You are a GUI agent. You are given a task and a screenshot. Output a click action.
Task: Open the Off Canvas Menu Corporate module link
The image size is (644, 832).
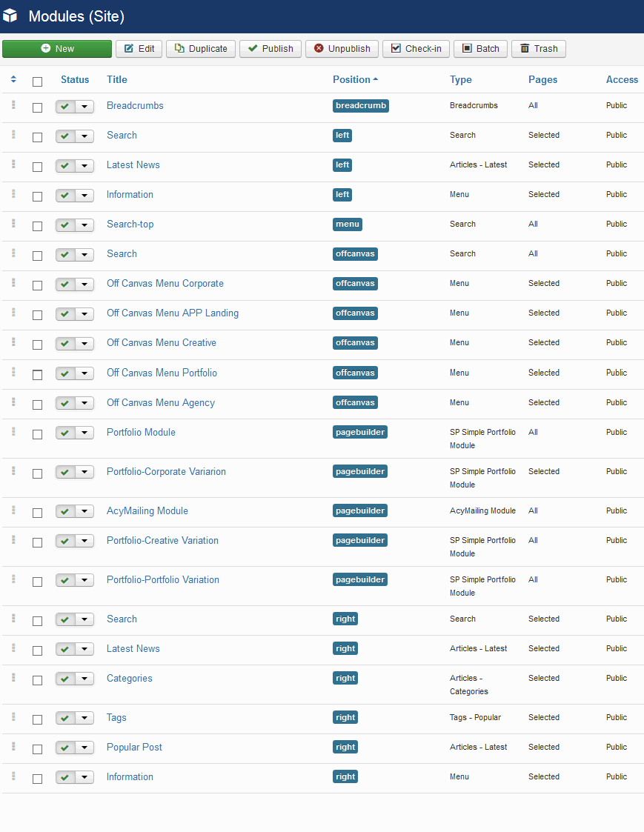165,283
